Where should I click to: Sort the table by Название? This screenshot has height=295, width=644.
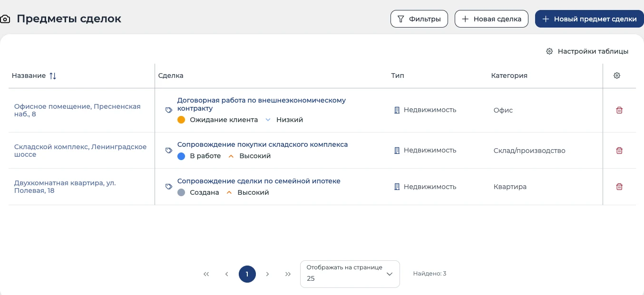coord(53,76)
